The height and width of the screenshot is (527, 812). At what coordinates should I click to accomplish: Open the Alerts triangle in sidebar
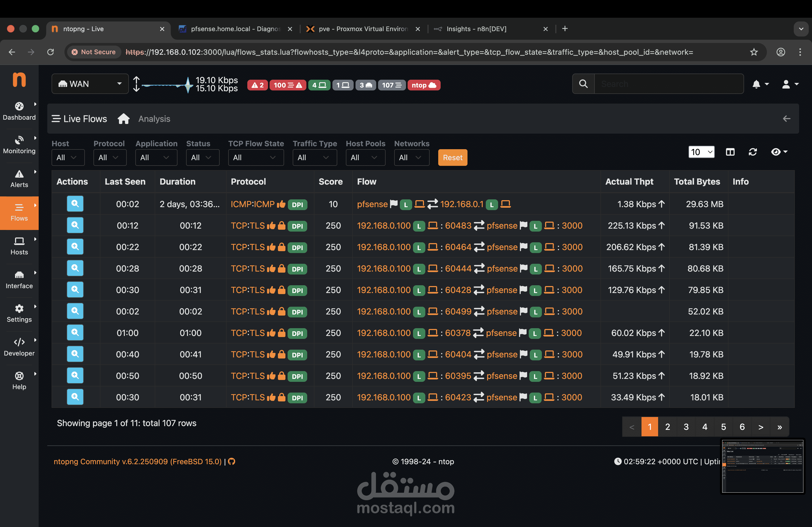pos(19,174)
